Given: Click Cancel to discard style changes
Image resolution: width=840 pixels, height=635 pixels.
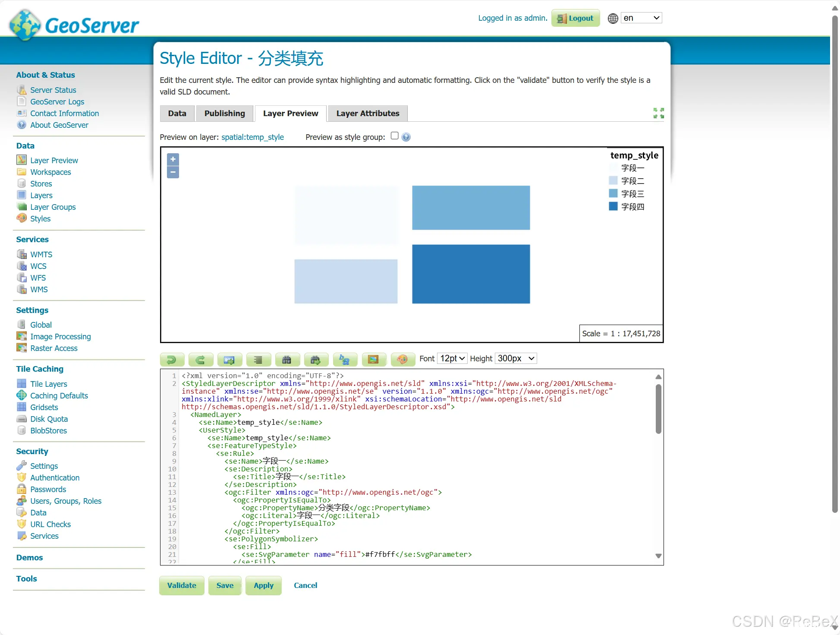Looking at the screenshot, I should [305, 585].
